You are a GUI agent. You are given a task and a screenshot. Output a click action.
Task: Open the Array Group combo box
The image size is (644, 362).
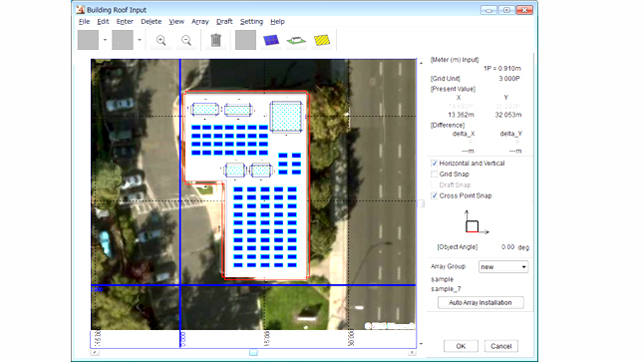(503, 267)
